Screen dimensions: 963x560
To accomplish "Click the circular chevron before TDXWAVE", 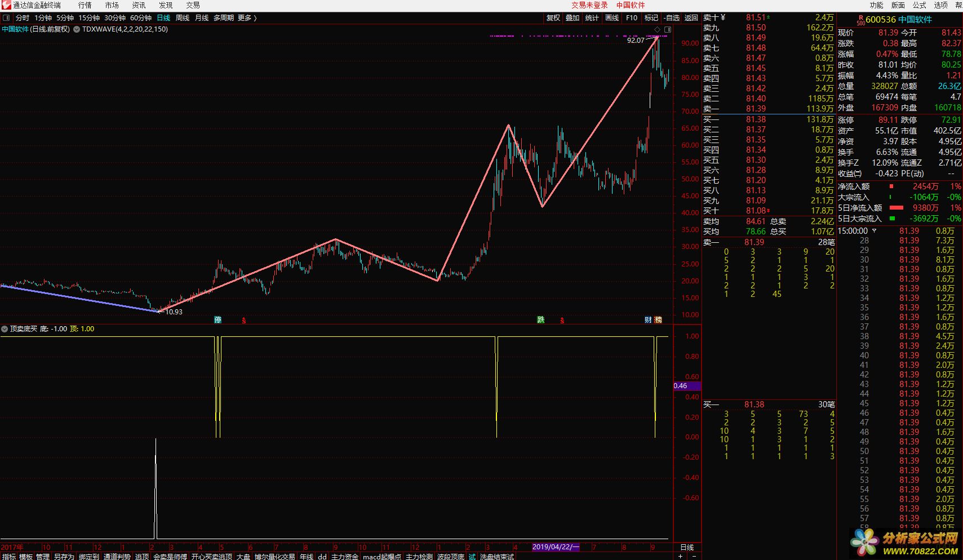I will (76, 29).
